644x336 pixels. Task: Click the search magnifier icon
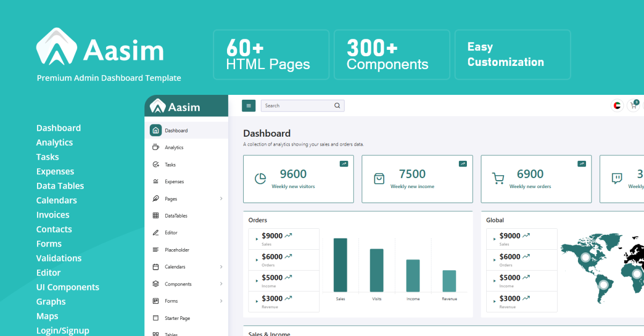(337, 106)
